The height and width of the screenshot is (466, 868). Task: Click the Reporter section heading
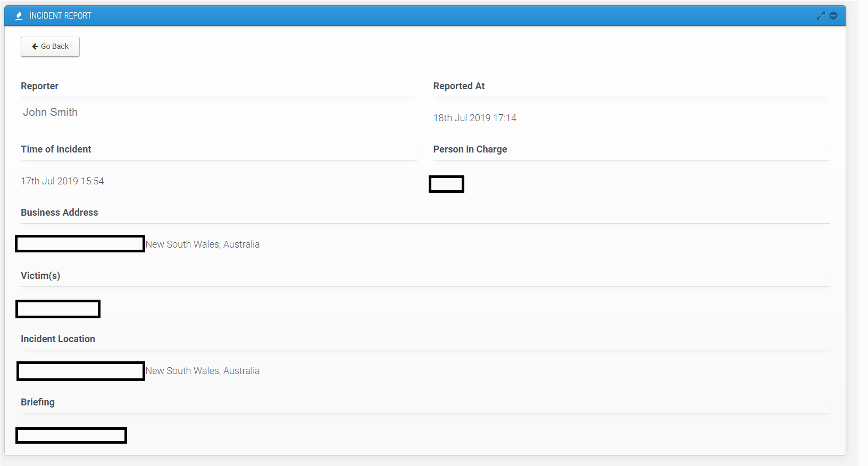[x=39, y=86]
